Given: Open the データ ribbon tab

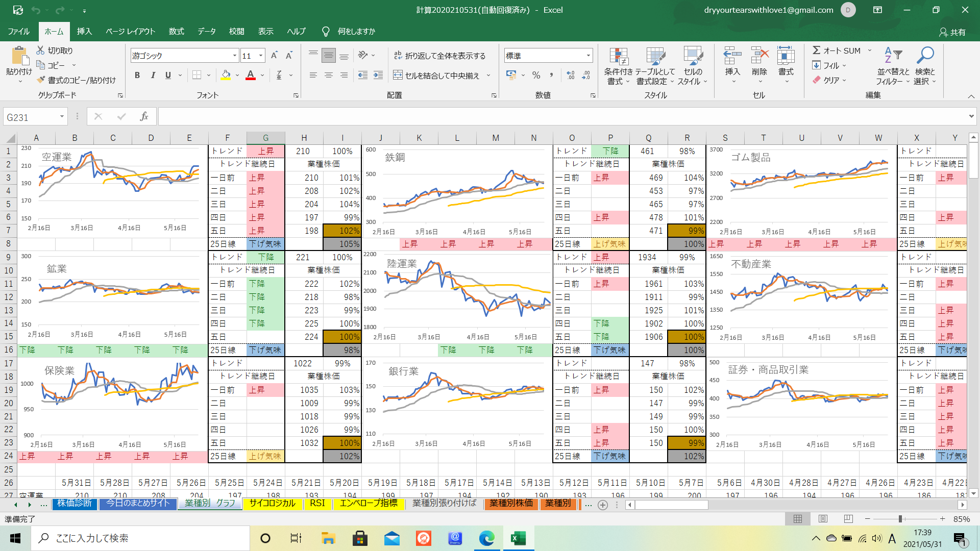Looking at the screenshot, I should pyautogui.click(x=206, y=32).
